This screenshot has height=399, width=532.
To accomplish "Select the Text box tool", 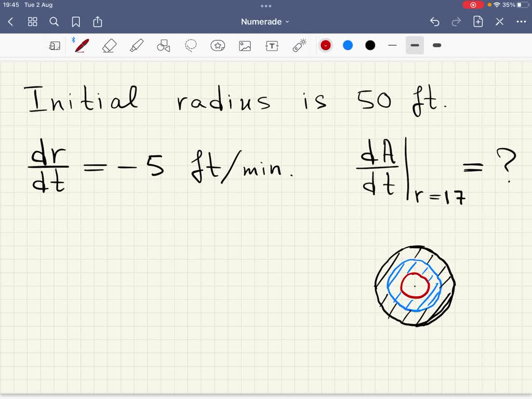I will [x=272, y=45].
